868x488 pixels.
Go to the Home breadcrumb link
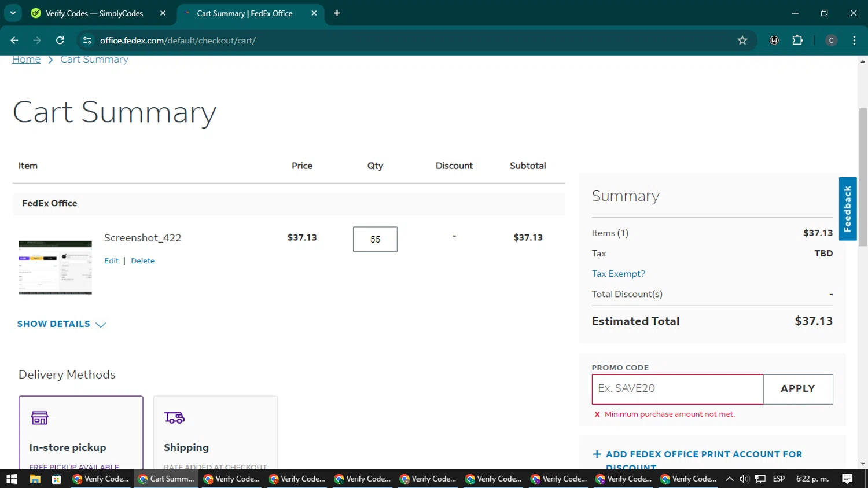point(26,59)
